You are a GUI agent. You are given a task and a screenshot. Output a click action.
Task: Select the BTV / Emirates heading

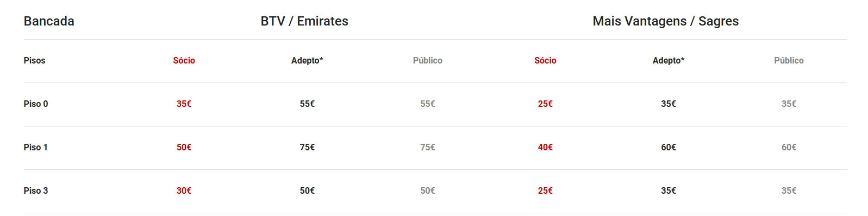(x=304, y=21)
